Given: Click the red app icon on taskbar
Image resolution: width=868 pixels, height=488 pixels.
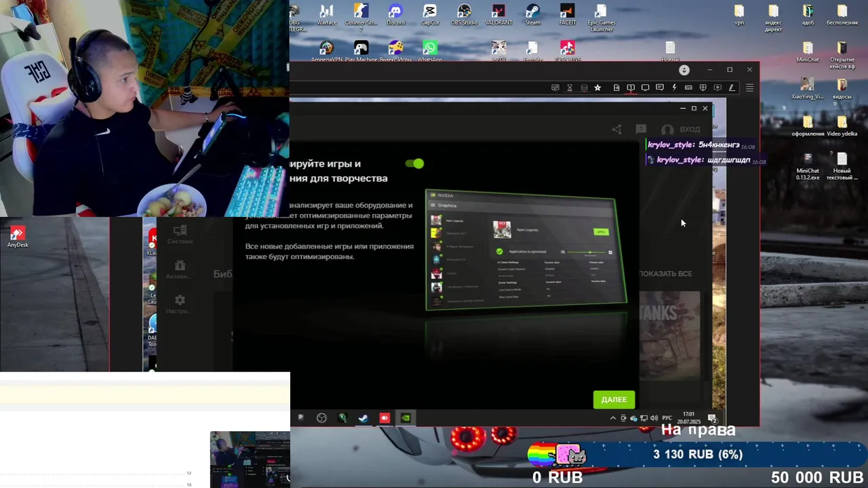Looking at the screenshot, I should [x=384, y=418].
